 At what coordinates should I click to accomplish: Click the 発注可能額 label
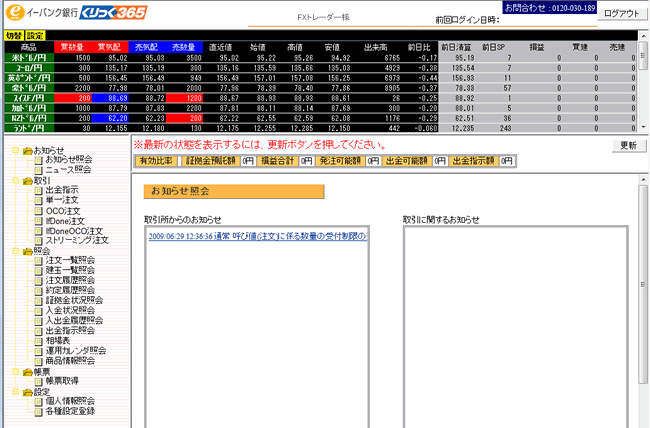click(x=340, y=161)
